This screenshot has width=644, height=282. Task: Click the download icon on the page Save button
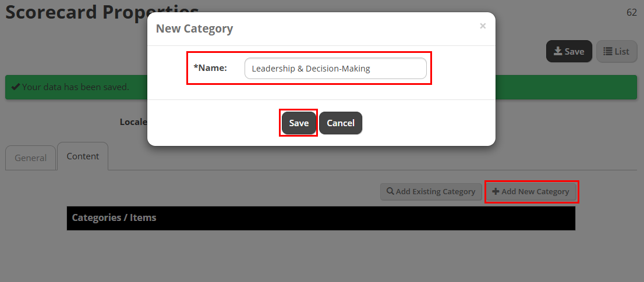click(558, 51)
